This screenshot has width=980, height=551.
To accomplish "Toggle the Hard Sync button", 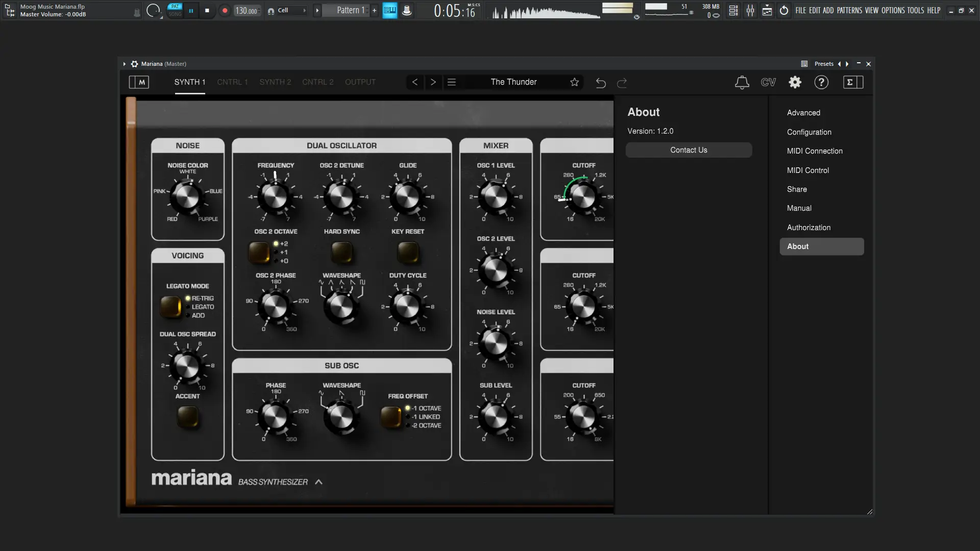I will coord(341,252).
